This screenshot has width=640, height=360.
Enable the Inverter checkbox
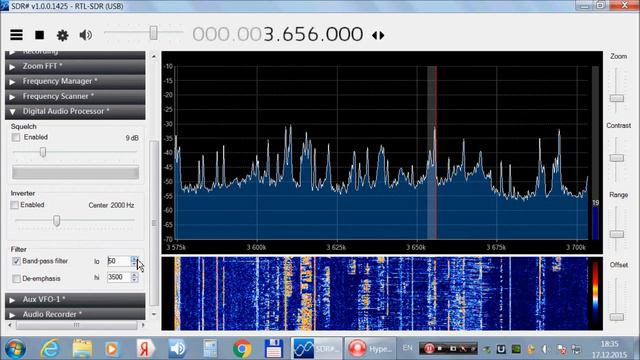click(15, 205)
